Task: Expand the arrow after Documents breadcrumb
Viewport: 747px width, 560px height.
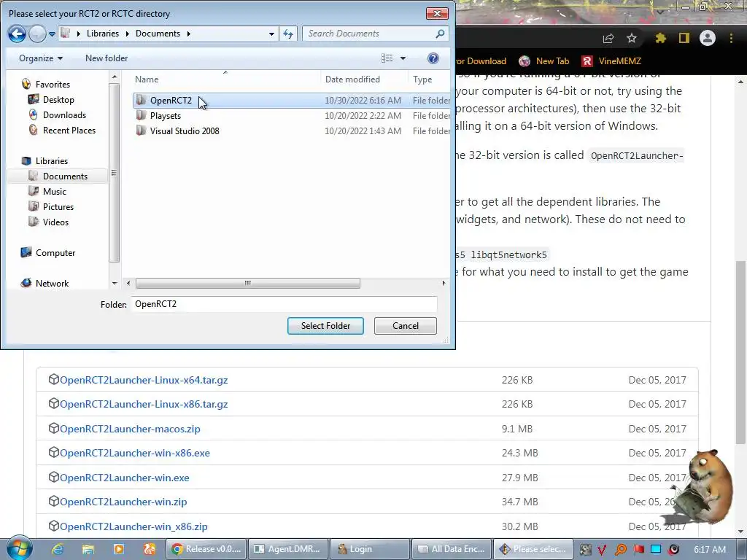Action: point(189,34)
